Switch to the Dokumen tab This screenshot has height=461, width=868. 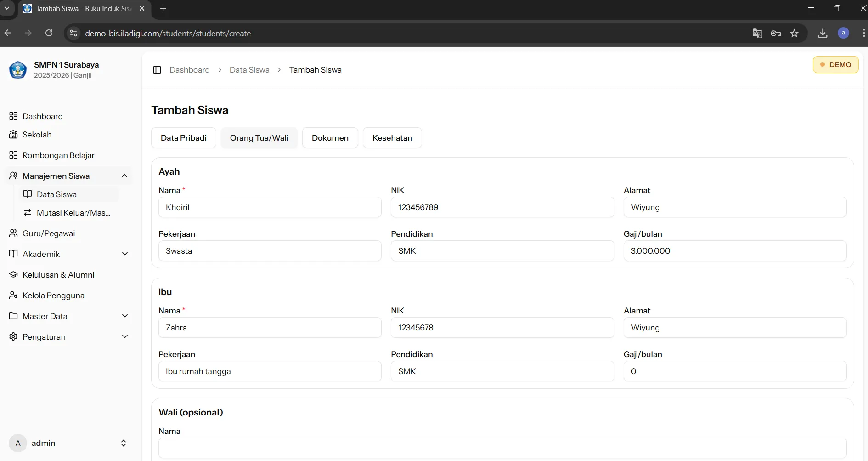[330, 138]
